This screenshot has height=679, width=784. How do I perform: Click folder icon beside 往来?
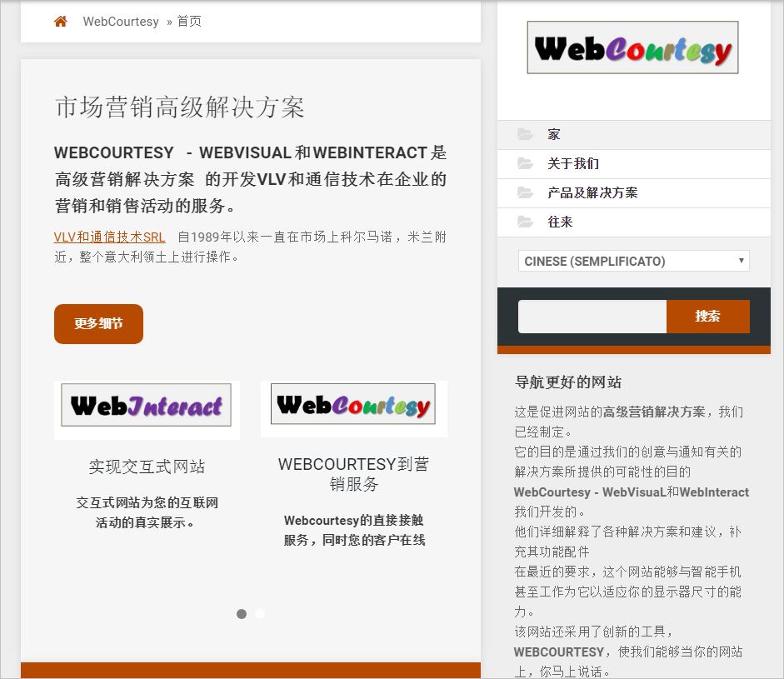coord(525,222)
